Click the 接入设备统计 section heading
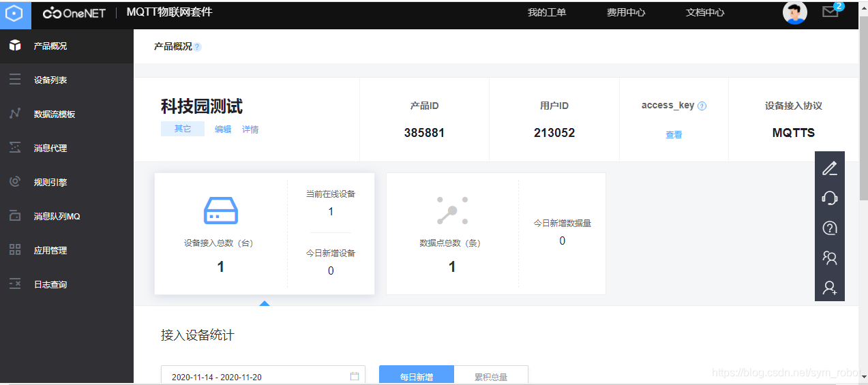Screen dimensions: 868x385 [198, 335]
